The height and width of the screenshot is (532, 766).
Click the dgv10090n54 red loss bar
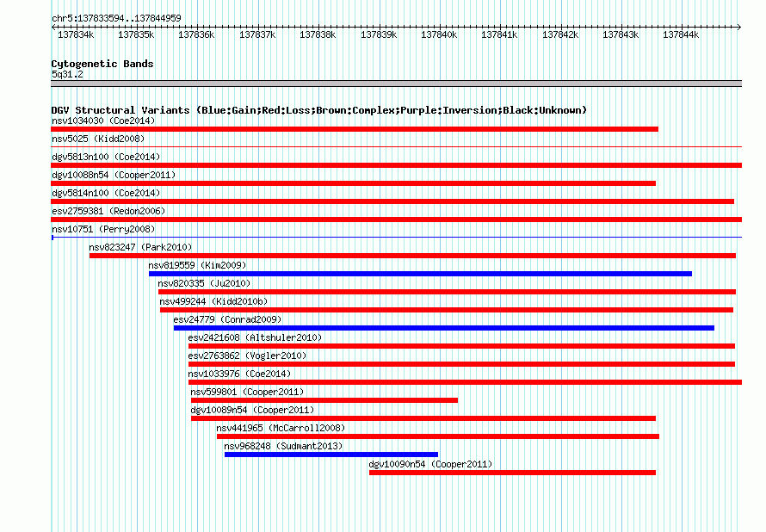point(512,473)
